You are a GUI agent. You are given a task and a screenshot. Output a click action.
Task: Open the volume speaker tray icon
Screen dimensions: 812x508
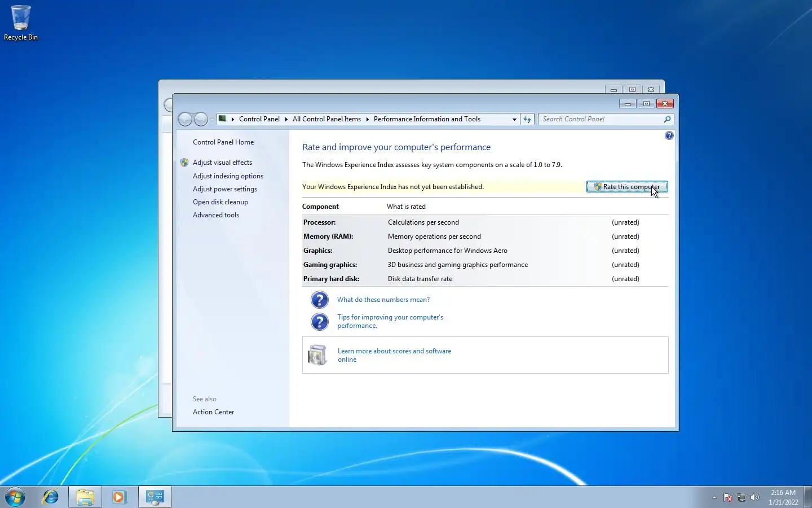[755, 497]
